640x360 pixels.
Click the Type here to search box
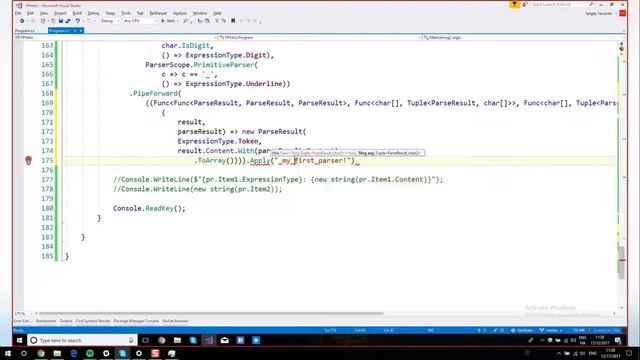coord(82,340)
